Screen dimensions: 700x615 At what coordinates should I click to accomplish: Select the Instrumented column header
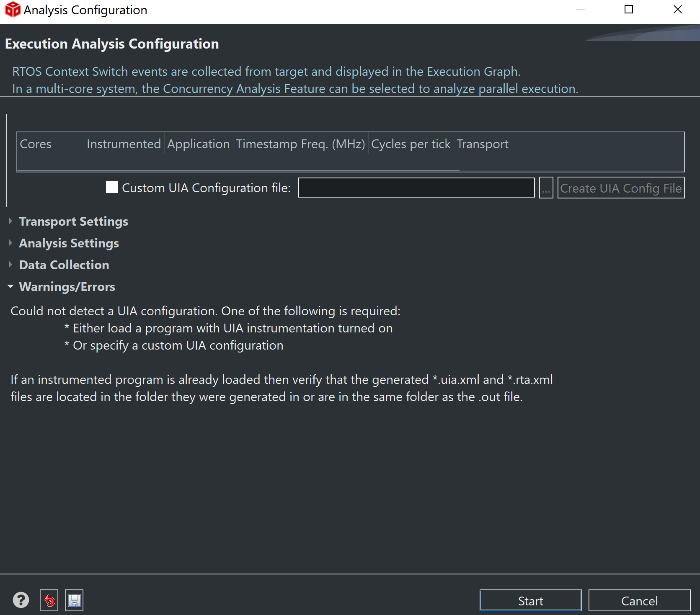[124, 144]
